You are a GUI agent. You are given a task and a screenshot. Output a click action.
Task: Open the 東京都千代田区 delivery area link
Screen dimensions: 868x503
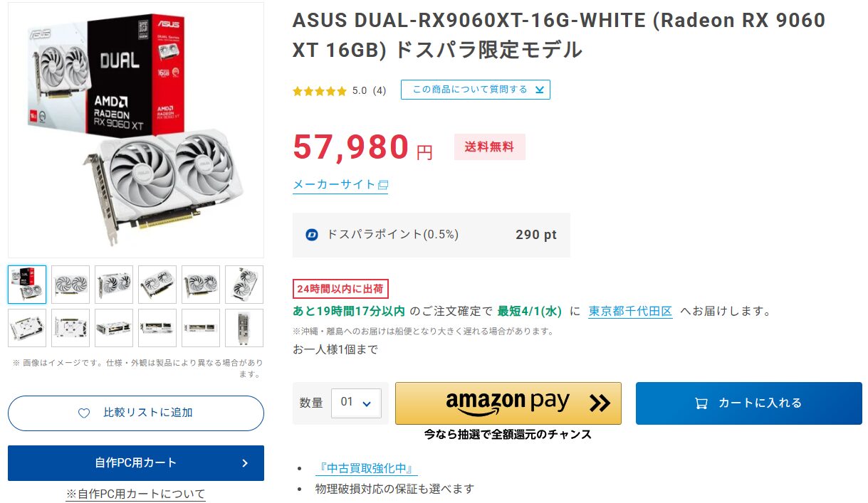[x=630, y=311]
